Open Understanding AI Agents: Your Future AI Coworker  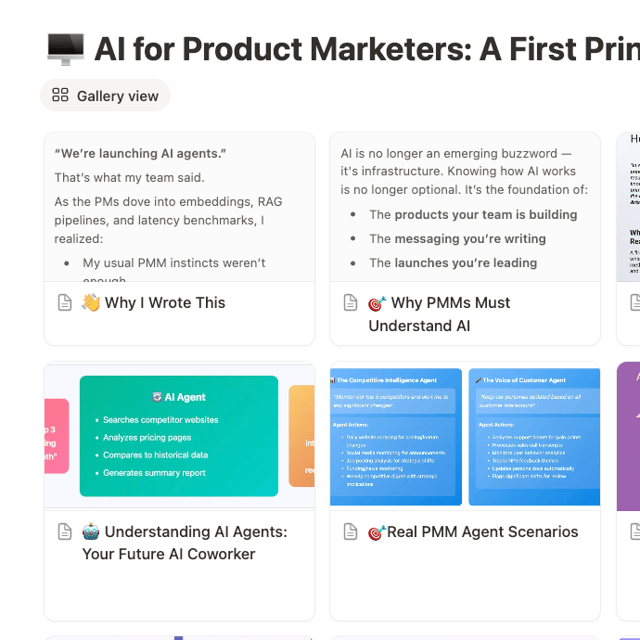[185, 543]
